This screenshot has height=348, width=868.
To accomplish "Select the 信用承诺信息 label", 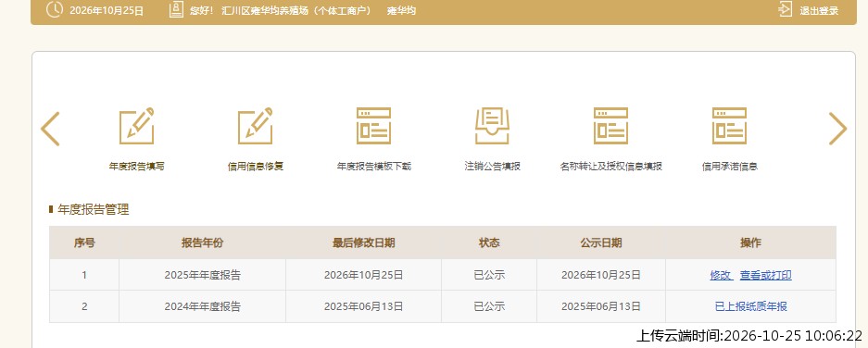I will point(729,167).
